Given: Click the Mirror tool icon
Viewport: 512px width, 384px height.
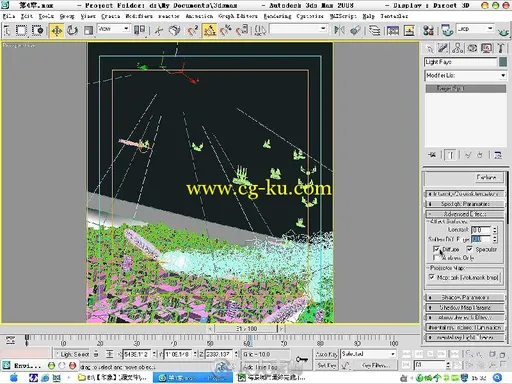Looking at the screenshot, I should [339, 31].
